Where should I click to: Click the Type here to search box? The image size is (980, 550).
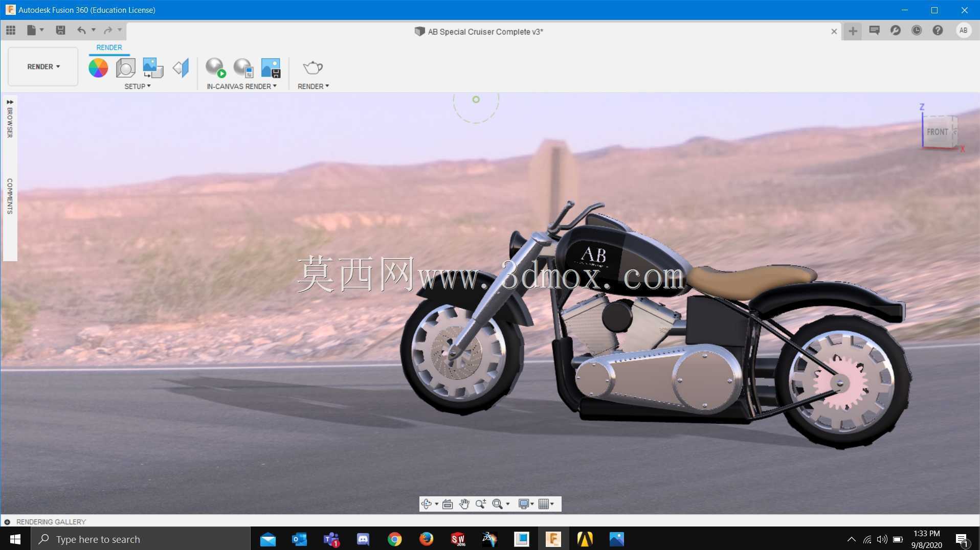pyautogui.click(x=141, y=539)
